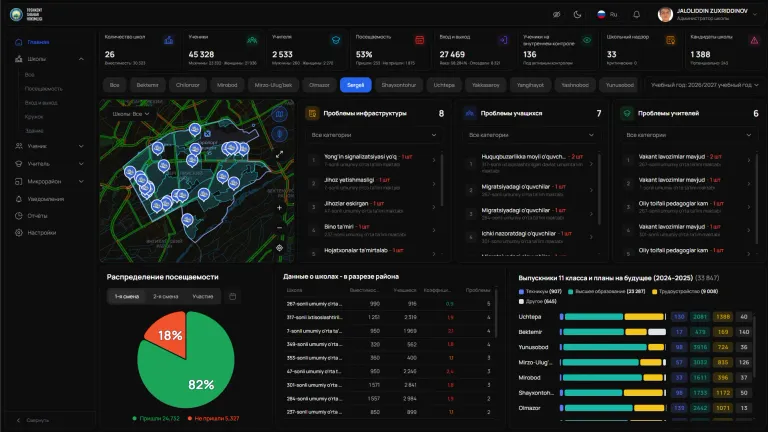
Task: Select the Chilonzor district tab
Action: pos(188,85)
